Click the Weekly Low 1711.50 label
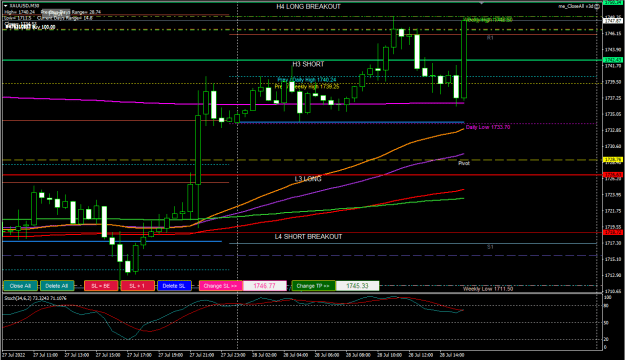Screen dimensions: 625x360 [488, 289]
